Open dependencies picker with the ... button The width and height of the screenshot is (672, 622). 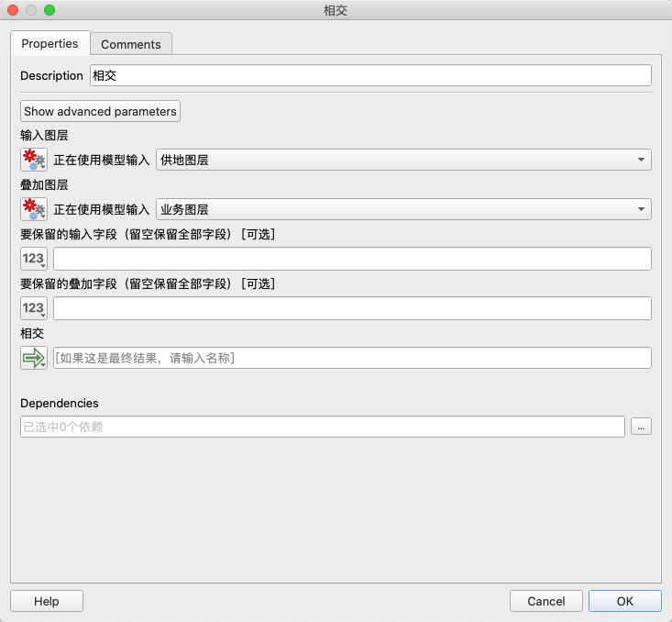pos(641,427)
